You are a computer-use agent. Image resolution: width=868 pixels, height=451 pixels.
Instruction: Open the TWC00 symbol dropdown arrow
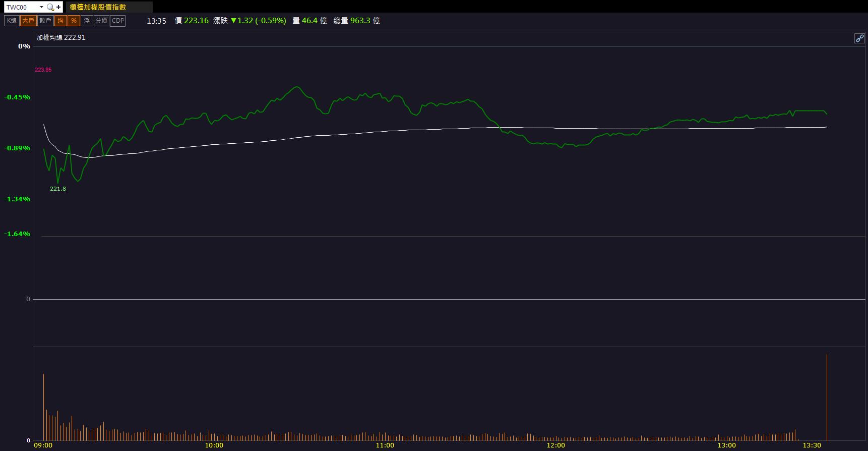point(41,7)
